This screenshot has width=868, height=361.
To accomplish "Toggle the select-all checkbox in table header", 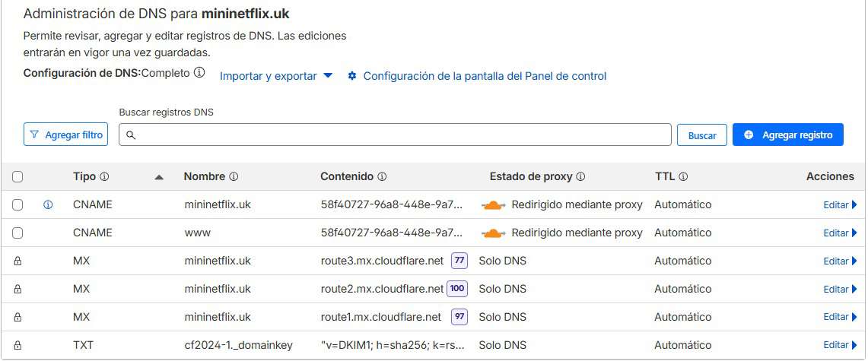I will click(x=17, y=176).
